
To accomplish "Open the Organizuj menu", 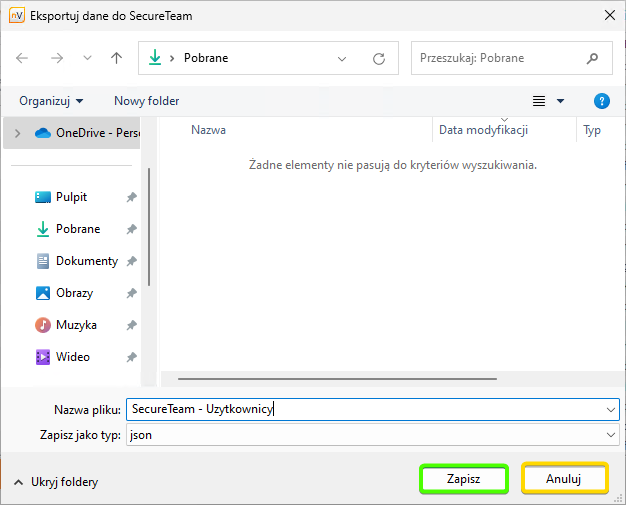I will pos(52,101).
